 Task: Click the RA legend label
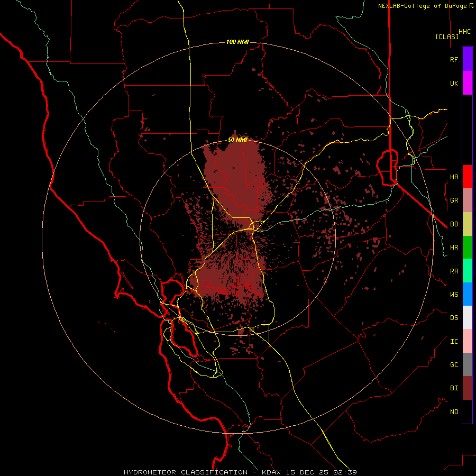tap(454, 271)
